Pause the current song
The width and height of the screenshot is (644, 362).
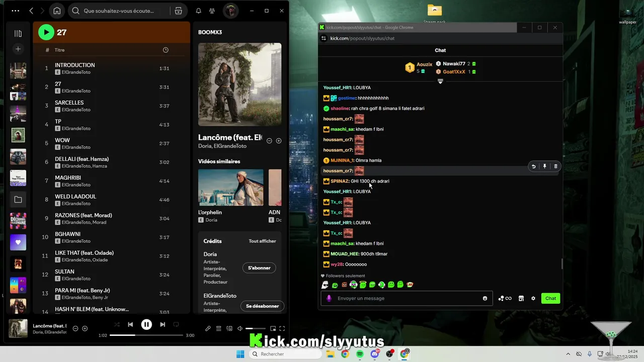[x=146, y=325]
